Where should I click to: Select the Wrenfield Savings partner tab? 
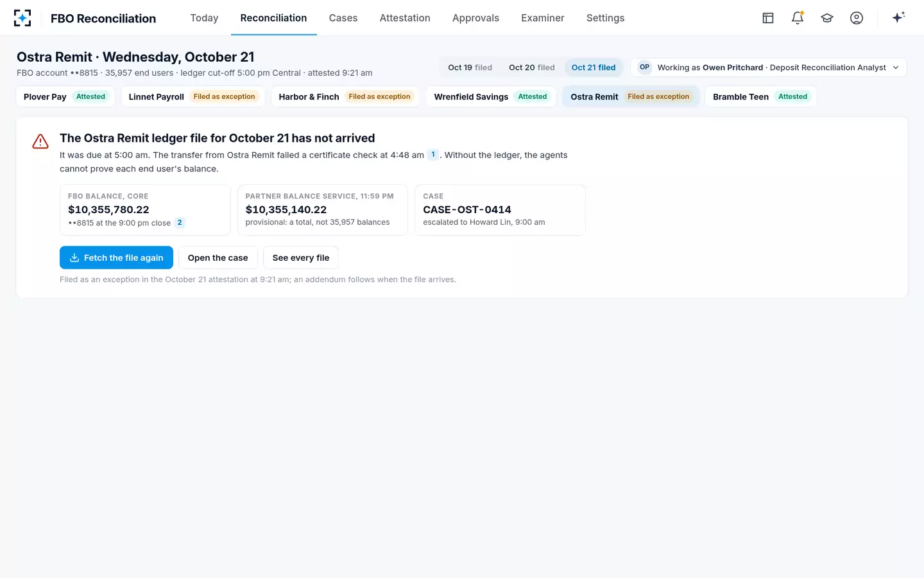[491, 96]
